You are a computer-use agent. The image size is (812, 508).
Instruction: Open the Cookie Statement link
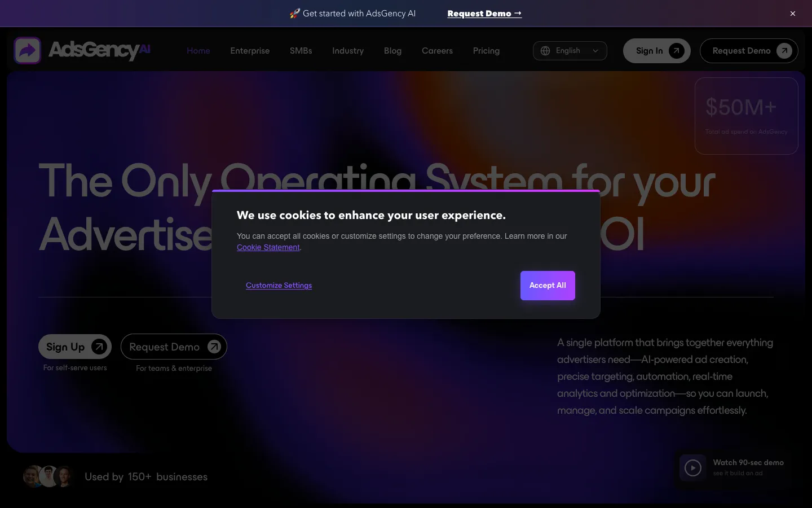[268, 248]
